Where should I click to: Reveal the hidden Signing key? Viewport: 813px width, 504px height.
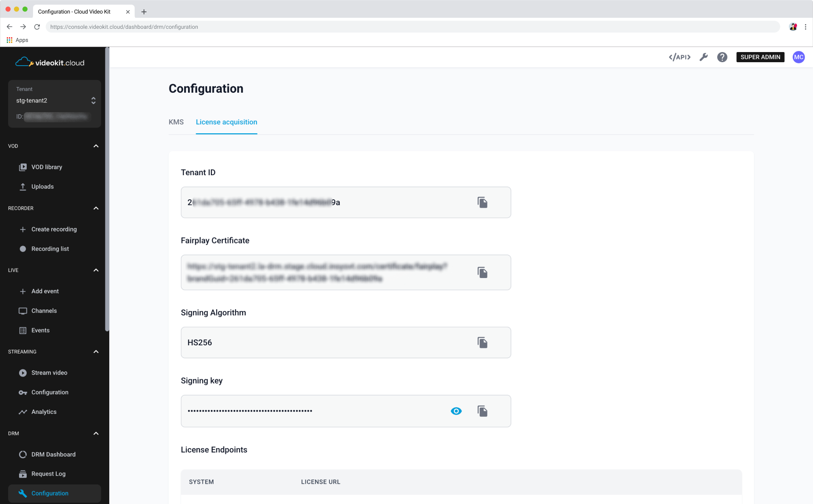[456, 411]
